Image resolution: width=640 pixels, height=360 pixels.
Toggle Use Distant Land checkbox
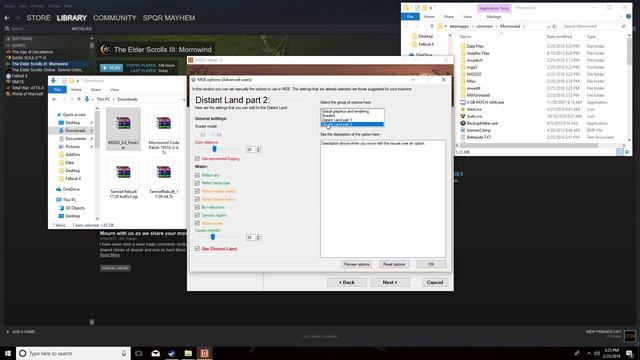pyautogui.click(x=197, y=249)
